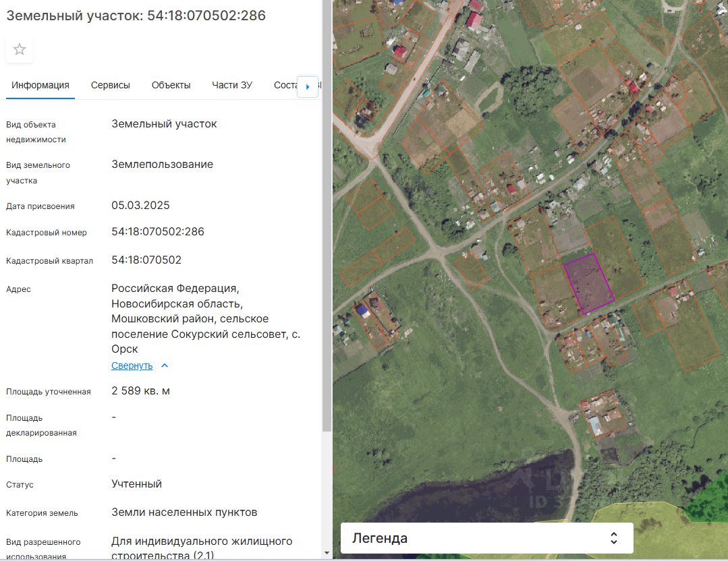Switch to the Сервисы tab

tap(111, 86)
